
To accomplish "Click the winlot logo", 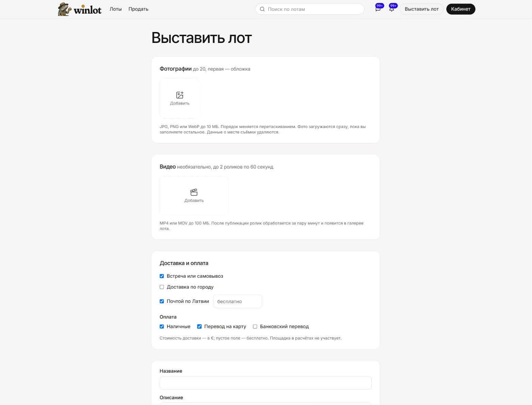I will (x=80, y=9).
